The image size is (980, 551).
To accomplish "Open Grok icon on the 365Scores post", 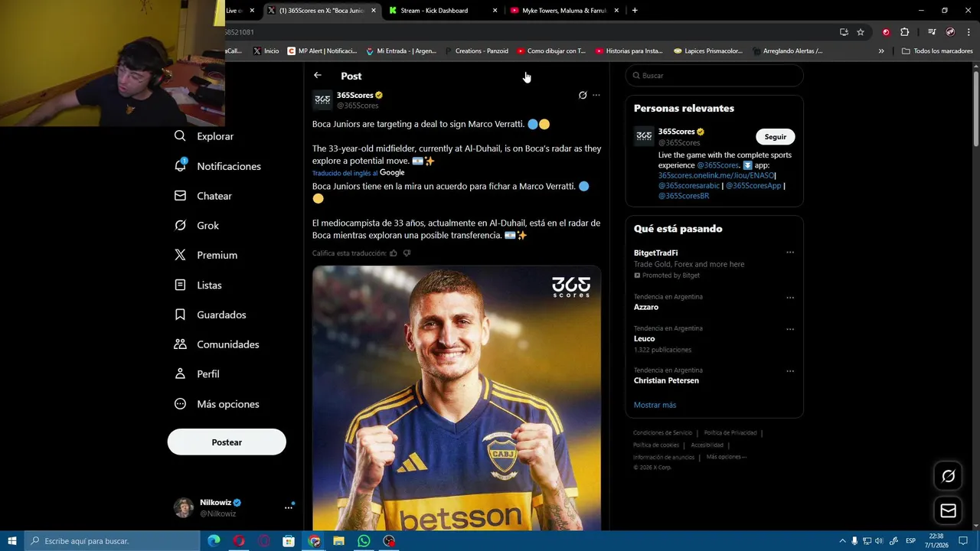I will click(583, 96).
